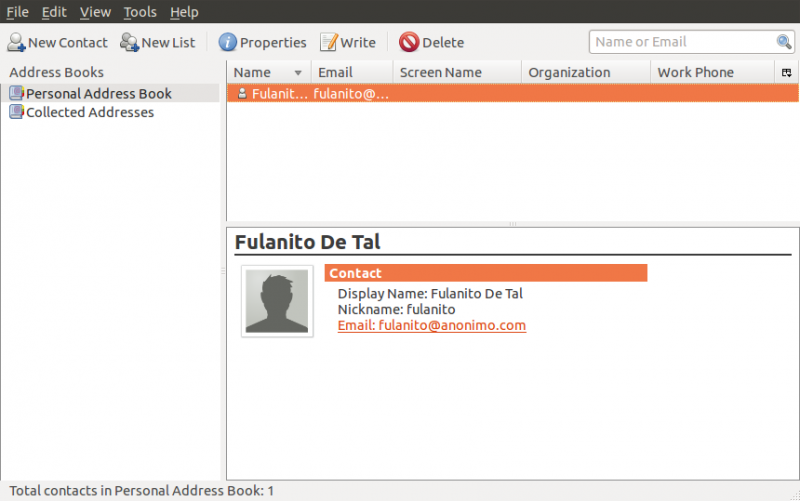This screenshot has width=800, height=501.
Task: Open the Tools menu
Action: 140,12
